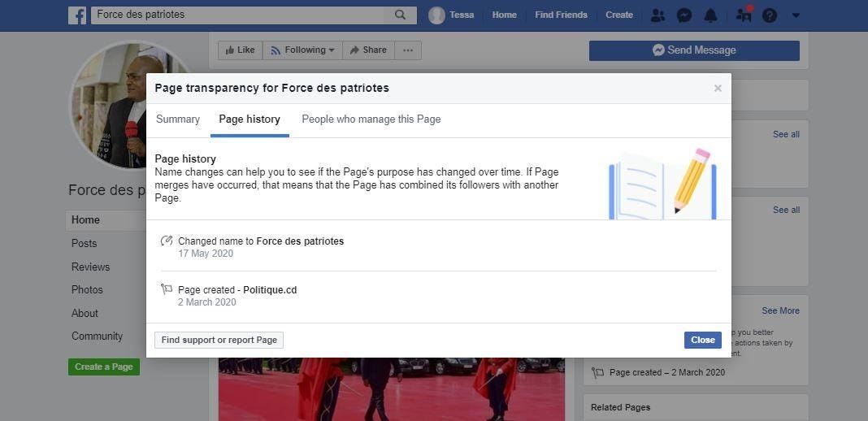Click the 17 May 2020 date
The width and height of the screenshot is (868, 421).
(x=206, y=254)
